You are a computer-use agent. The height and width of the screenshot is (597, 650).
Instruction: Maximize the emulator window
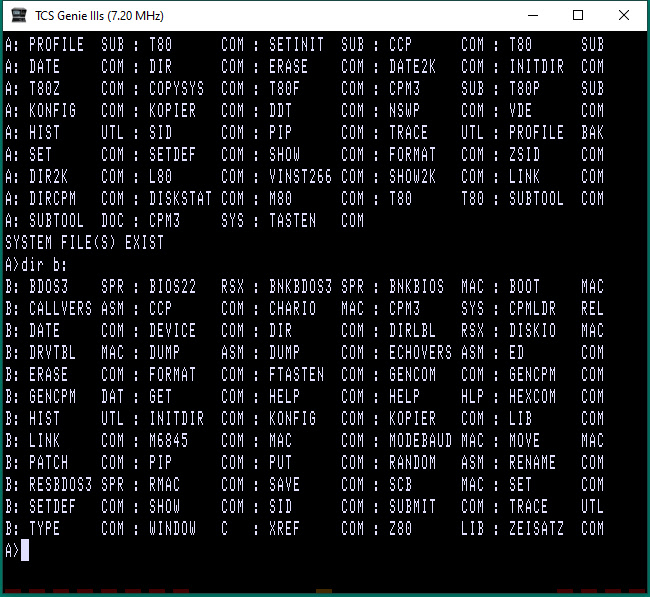pos(578,16)
